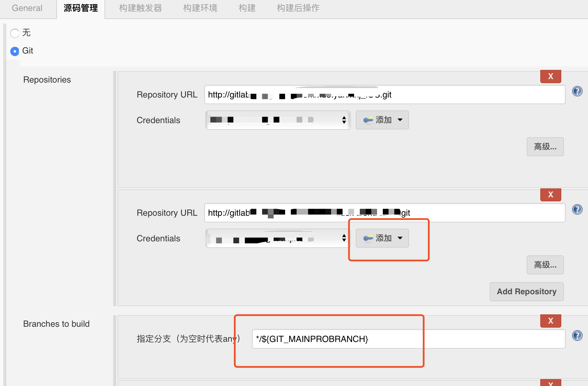Click key icon in first 添加 credentials button
The height and width of the screenshot is (386, 588).
click(368, 120)
